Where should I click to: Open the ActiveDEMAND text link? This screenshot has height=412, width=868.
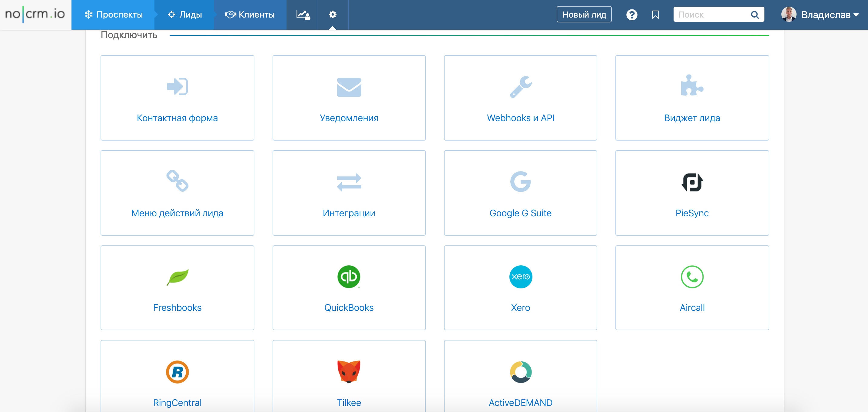click(520, 403)
